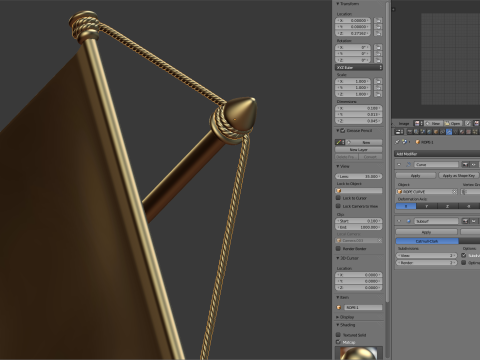This screenshot has width=480, height=360.
Task: Click the pin image icon in image editor header
Action: point(468,124)
